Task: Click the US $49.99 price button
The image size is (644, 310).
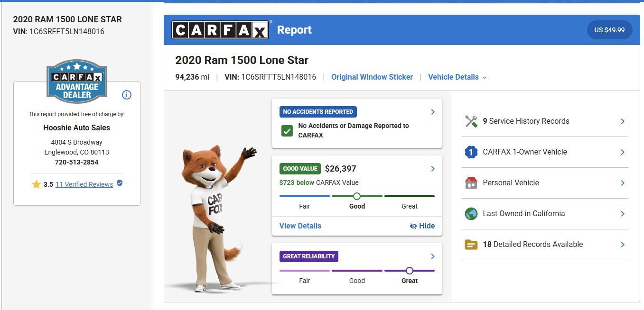Action: tap(609, 30)
